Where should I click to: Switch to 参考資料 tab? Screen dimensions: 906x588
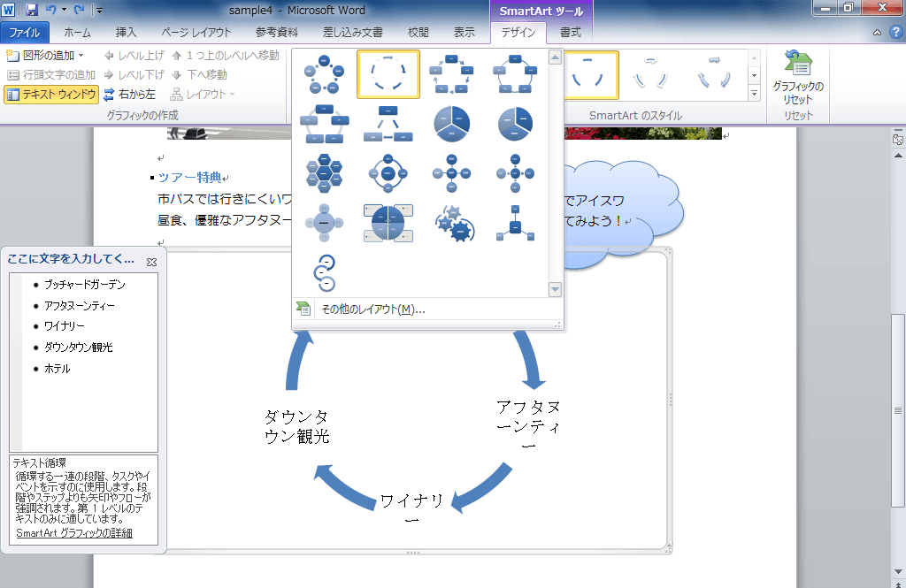click(x=277, y=33)
